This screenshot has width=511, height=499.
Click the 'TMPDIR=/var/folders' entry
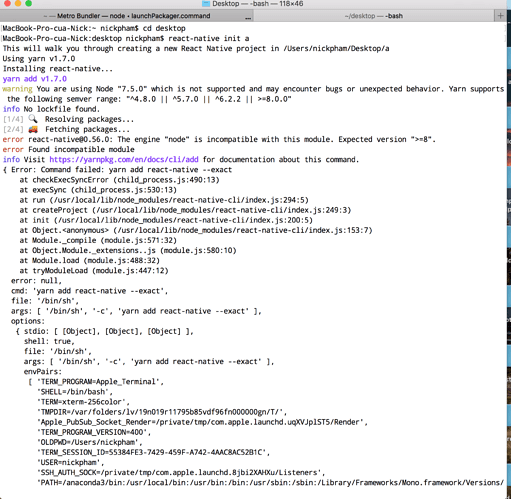pos(162,412)
